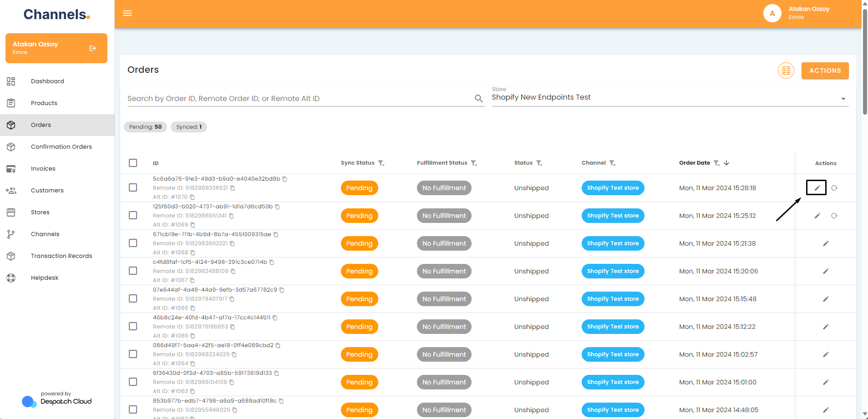The image size is (868, 419).
Task: Select checkbox for order #1068
Action: coord(133,243)
